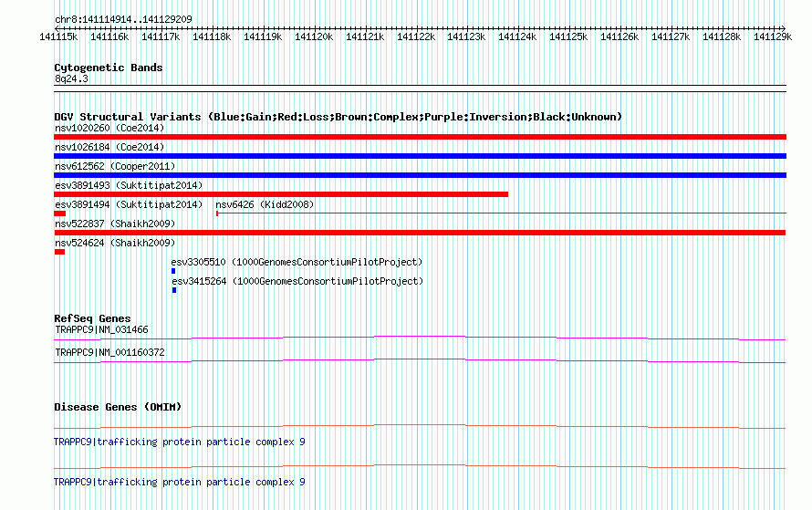Open the lower OMIM TRAPPC9 trafficking protein link
This screenshot has width=812, height=510.
click(x=179, y=482)
